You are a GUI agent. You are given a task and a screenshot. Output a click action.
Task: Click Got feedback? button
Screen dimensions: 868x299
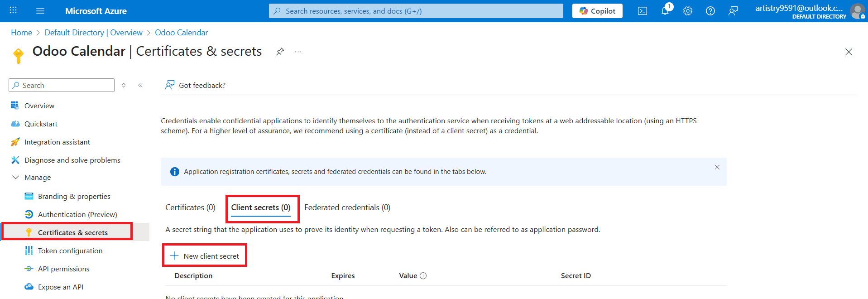click(x=195, y=85)
